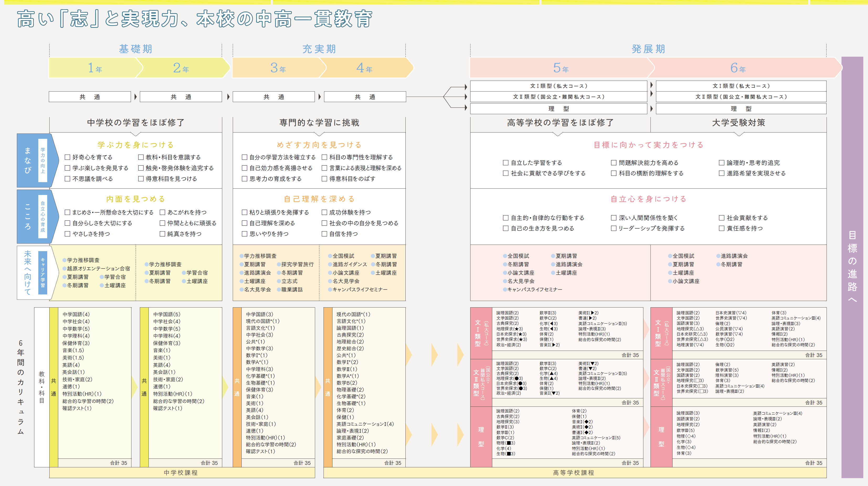The width and height of the screenshot is (868, 486).
Task: Click the arrow after the 2年 共通 box
Action: click(229, 97)
